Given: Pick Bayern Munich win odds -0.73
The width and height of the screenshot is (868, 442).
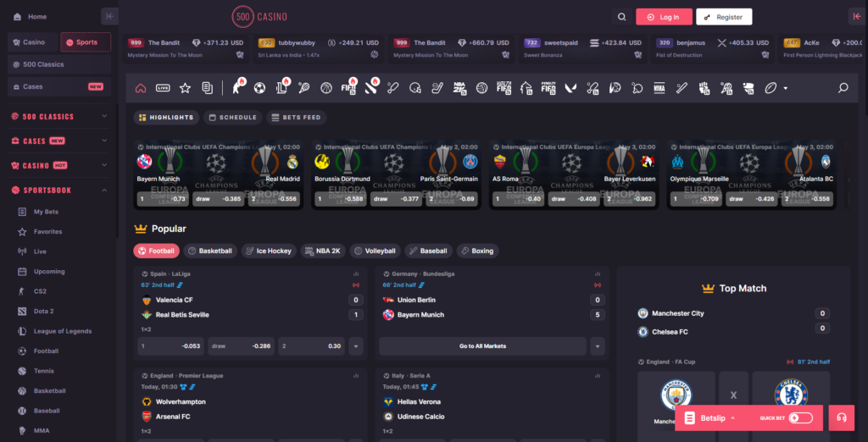Looking at the screenshot, I should (163, 199).
